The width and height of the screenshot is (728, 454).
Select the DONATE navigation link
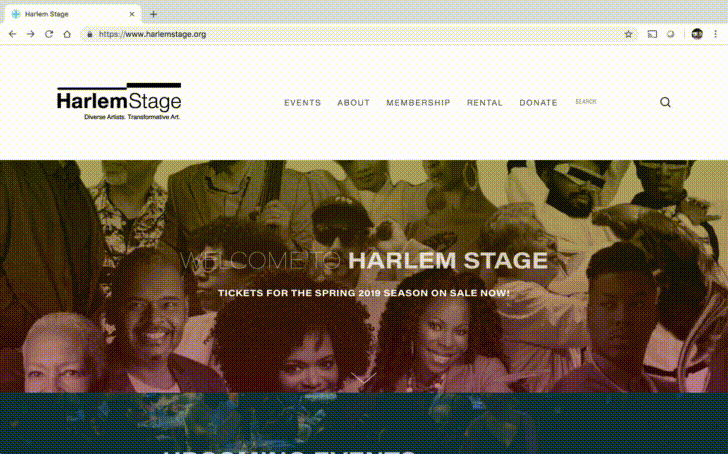tap(538, 103)
